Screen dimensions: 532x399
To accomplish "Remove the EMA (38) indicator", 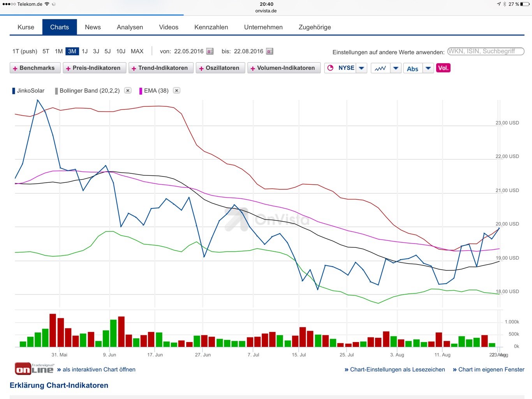I will [176, 90].
